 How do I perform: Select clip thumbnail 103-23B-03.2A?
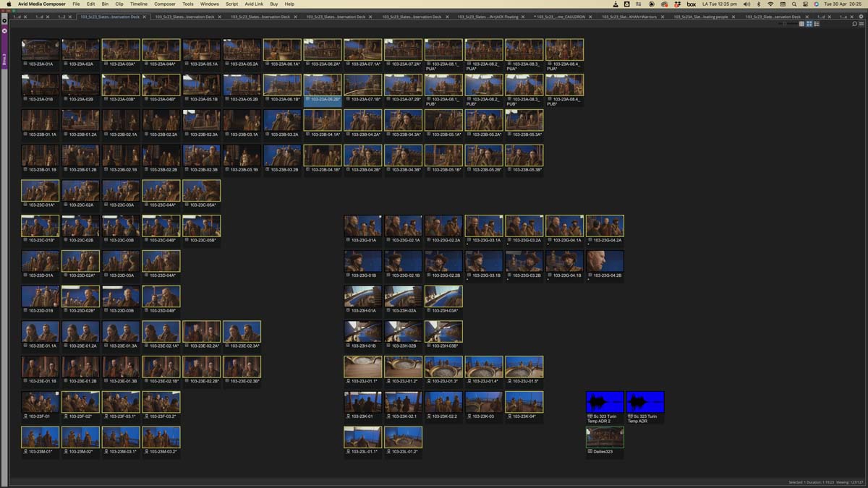(x=282, y=120)
